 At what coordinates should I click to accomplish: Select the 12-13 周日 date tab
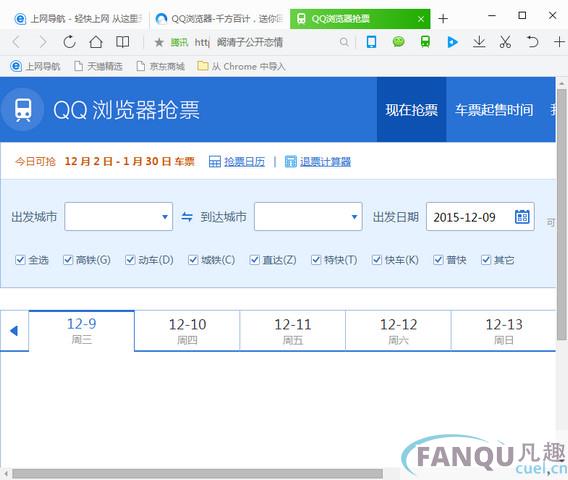point(504,331)
